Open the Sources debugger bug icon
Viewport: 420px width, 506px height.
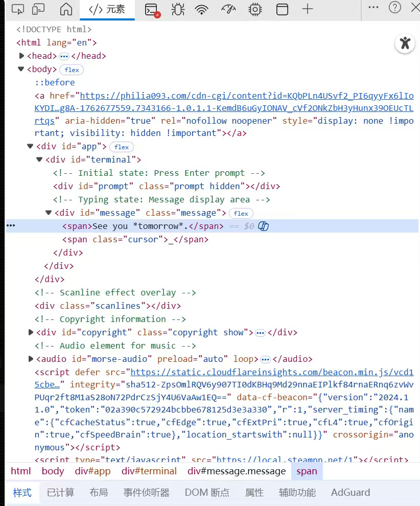coord(177,9)
